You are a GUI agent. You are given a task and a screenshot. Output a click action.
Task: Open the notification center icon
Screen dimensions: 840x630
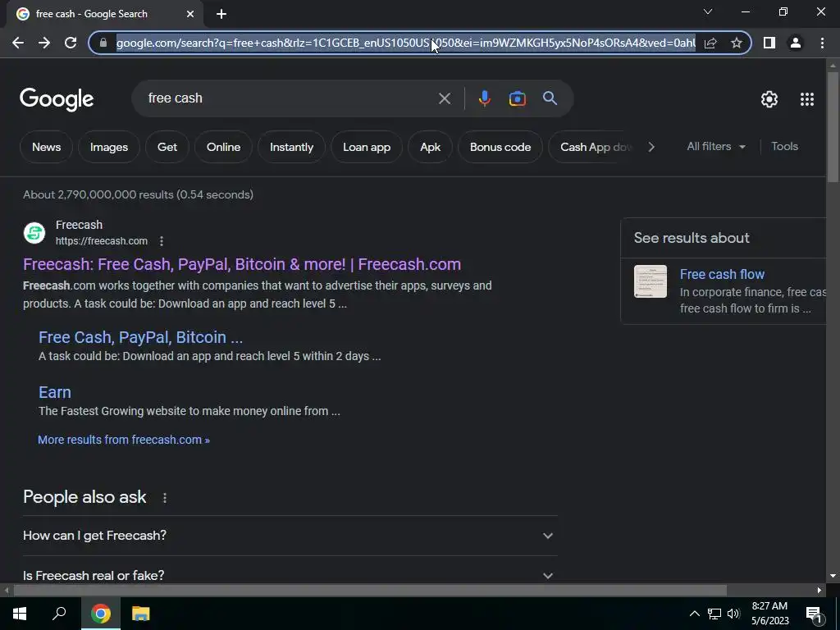(814, 614)
